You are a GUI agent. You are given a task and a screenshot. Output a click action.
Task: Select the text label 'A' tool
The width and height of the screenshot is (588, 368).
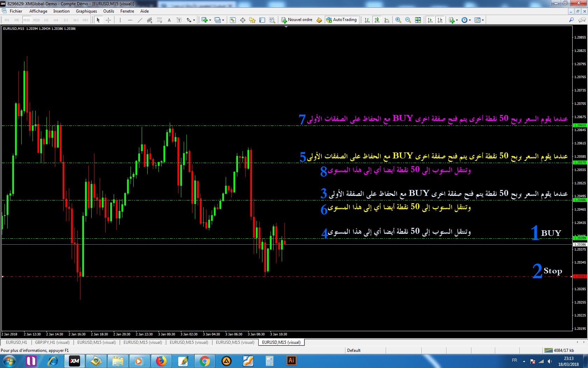(169, 20)
